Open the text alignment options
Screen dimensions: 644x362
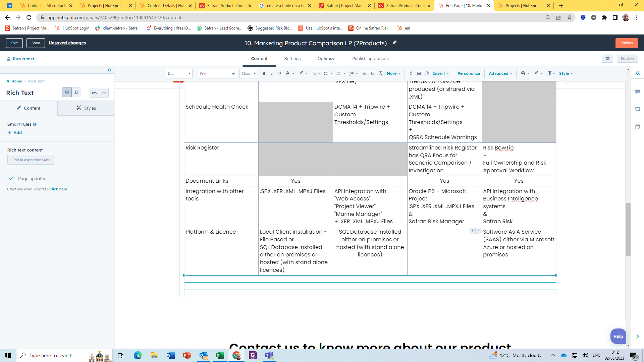click(316, 73)
